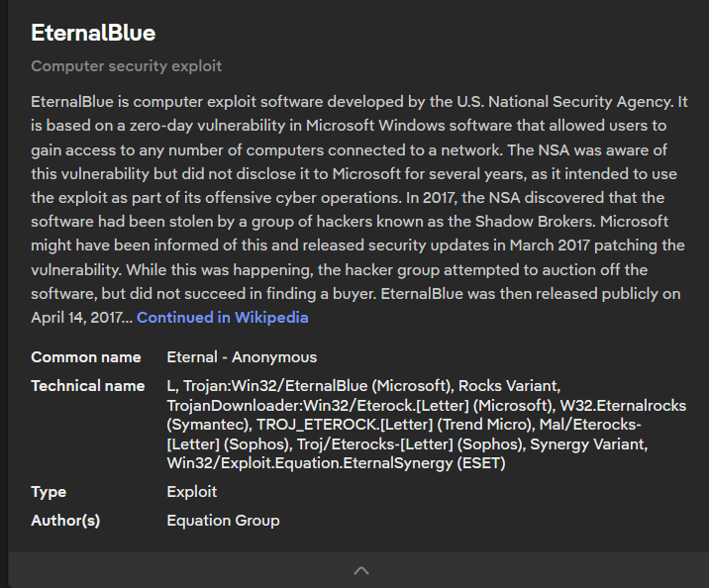Image resolution: width=709 pixels, height=588 pixels.
Task: Click the EternalBlue title heading
Action: tap(93, 33)
